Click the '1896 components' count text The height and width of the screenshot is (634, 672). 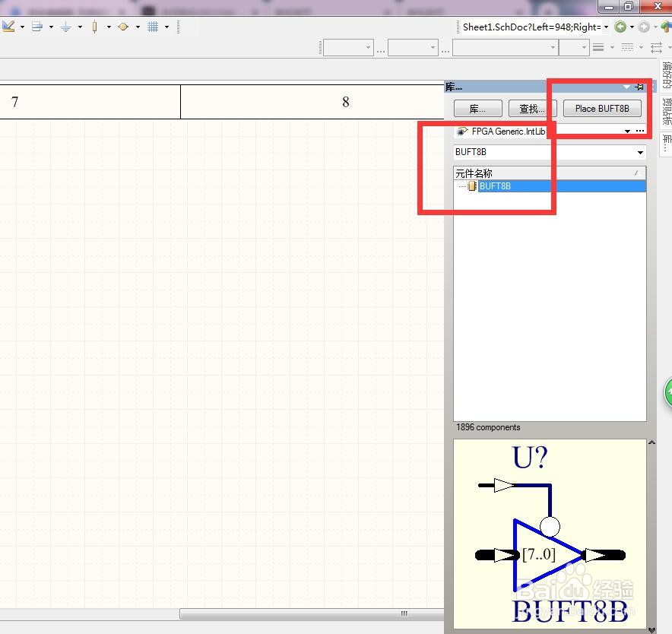(x=488, y=427)
